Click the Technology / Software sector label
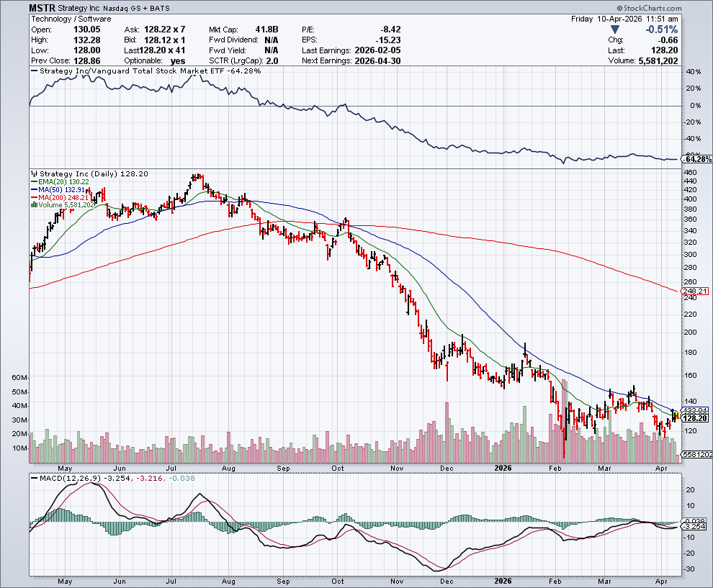The height and width of the screenshot is (588, 713). pyautogui.click(x=72, y=19)
